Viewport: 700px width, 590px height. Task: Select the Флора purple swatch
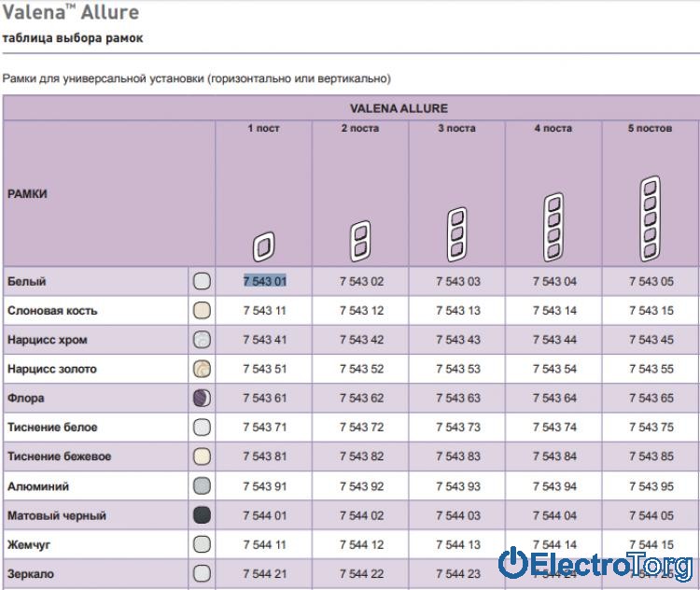202,399
